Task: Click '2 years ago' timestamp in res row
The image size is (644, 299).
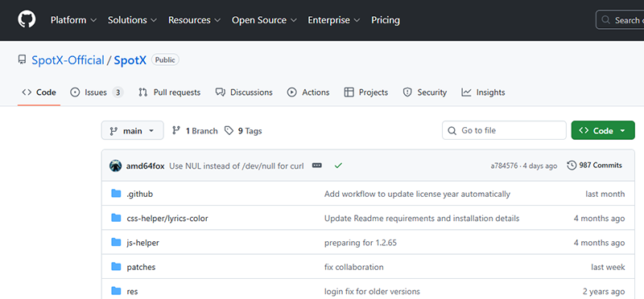Action: (x=604, y=292)
